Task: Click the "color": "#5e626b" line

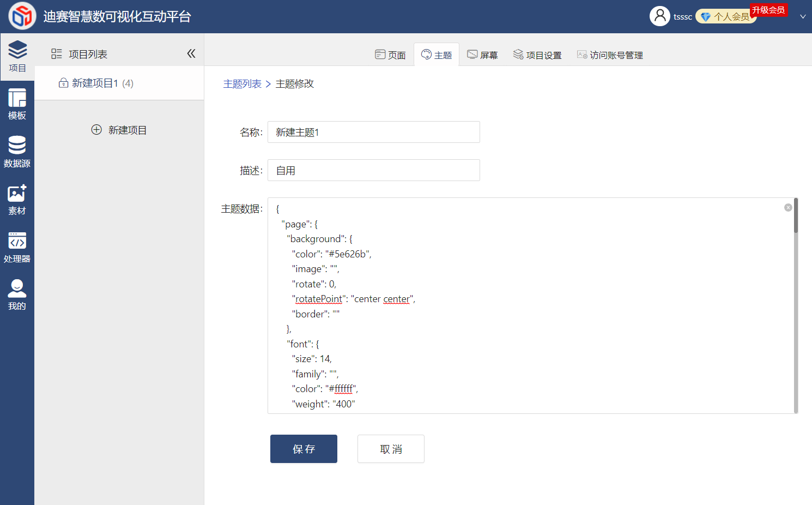Action: click(x=332, y=254)
